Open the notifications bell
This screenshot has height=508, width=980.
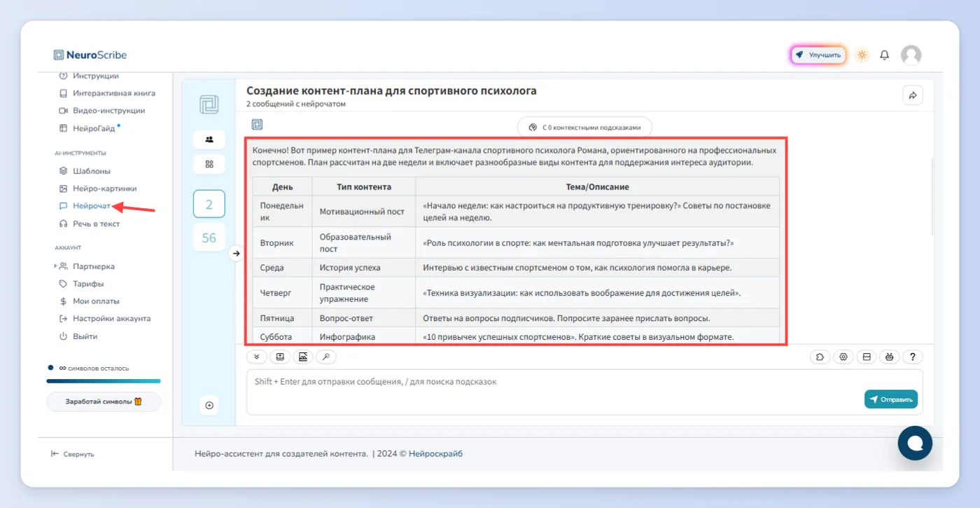tap(885, 55)
